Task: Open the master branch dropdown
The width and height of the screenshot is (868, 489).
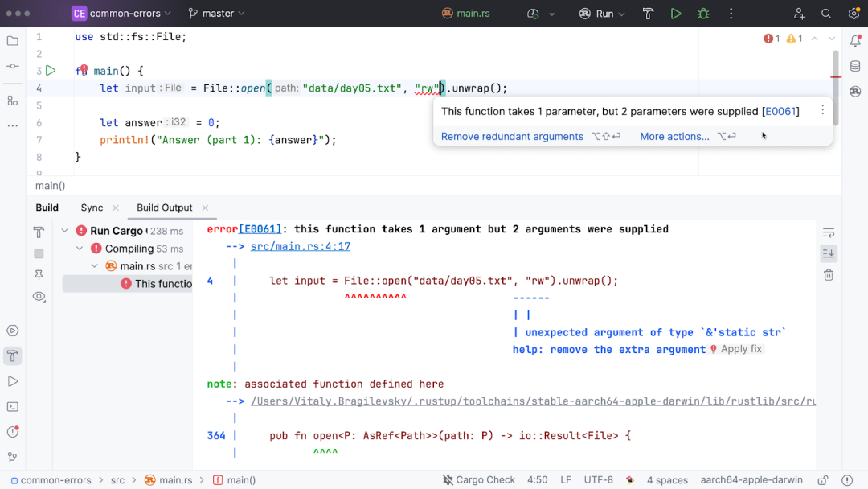Action: (x=216, y=14)
